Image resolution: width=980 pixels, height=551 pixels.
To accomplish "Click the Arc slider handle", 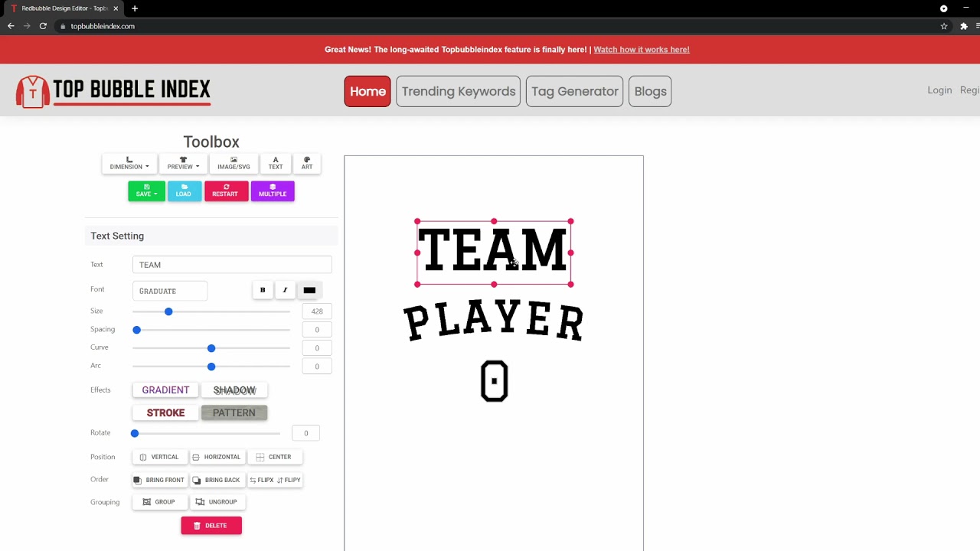I will (x=211, y=367).
